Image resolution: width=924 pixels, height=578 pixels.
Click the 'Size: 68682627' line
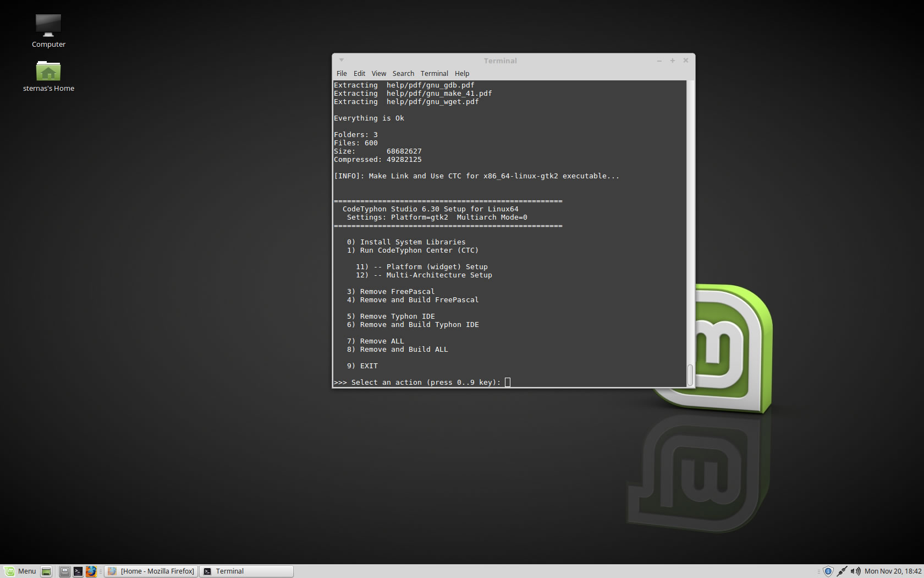377,151
